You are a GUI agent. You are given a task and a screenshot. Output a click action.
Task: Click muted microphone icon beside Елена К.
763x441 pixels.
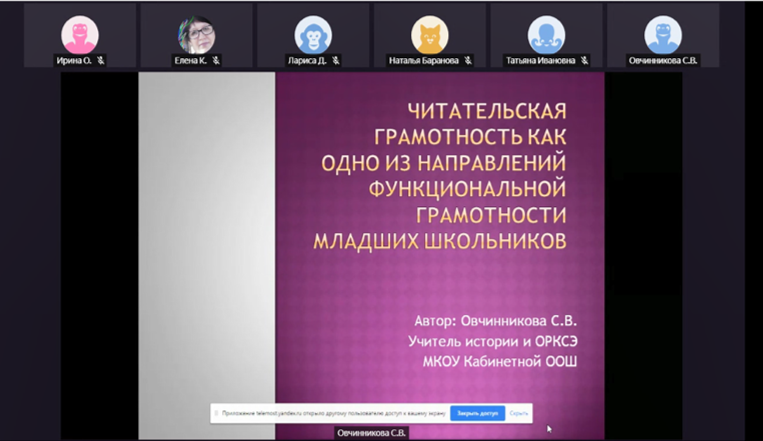click(216, 61)
